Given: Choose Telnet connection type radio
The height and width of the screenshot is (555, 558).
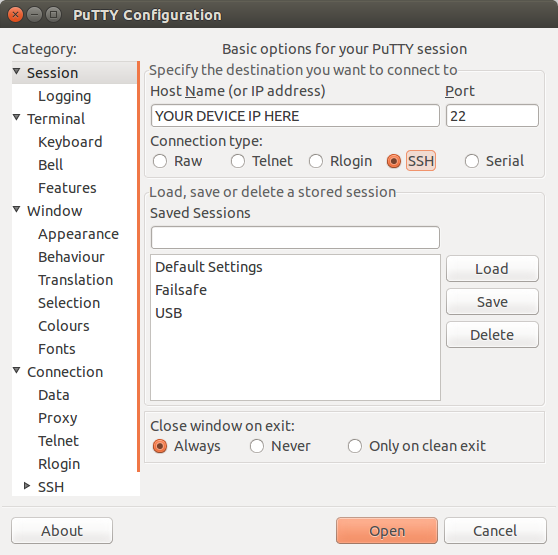Looking at the screenshot, I should [x=238, y=161].
